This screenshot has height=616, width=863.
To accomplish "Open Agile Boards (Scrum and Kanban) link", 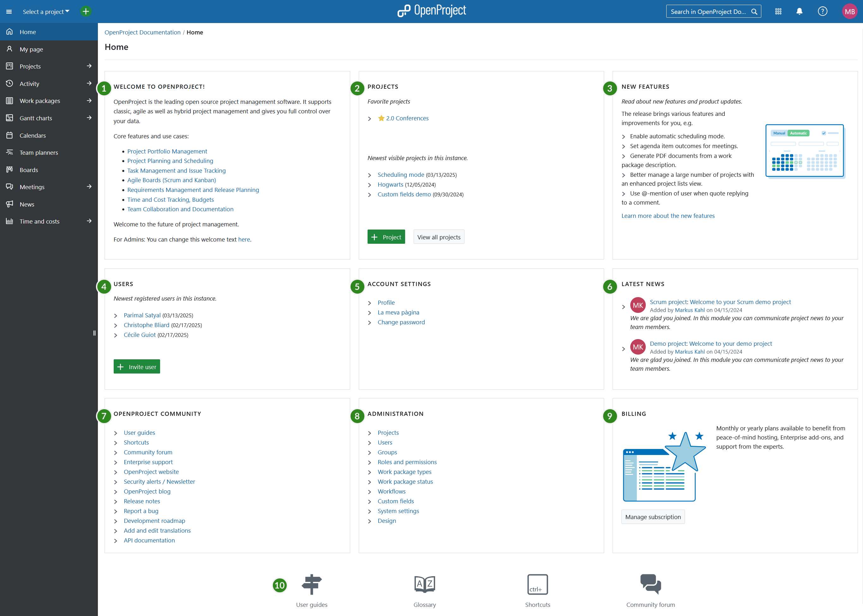I will 171,180.
